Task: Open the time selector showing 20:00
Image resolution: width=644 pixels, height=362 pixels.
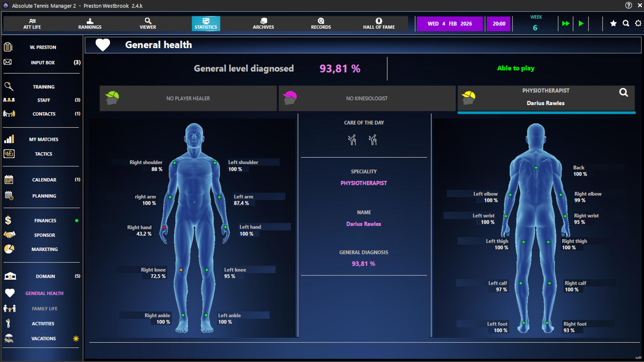Action: point(499,23)
